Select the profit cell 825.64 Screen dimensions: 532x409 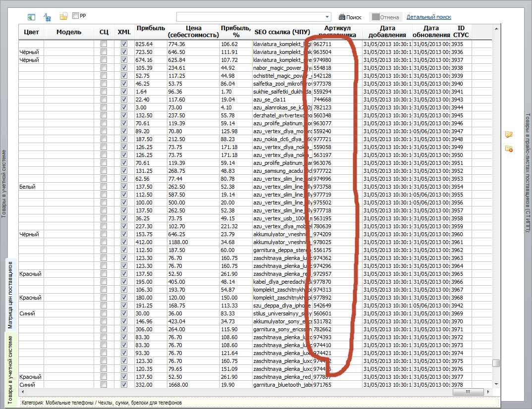tap(151, 44)
